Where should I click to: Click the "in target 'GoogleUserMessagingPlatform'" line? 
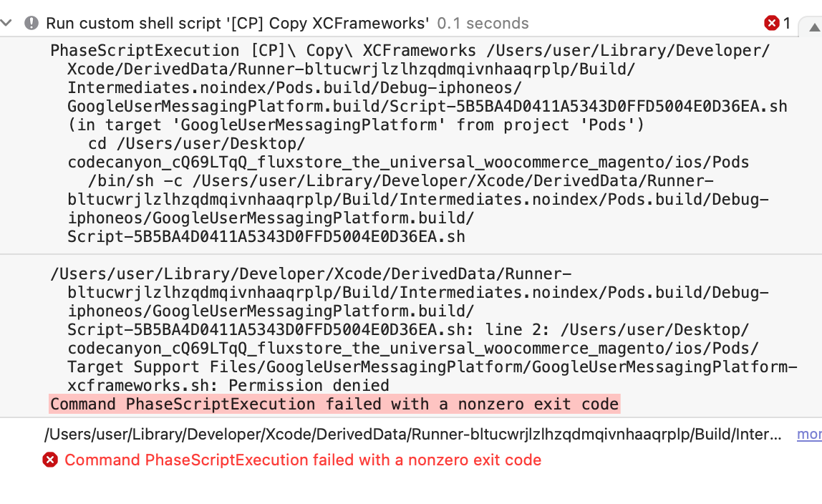[357, 125]
